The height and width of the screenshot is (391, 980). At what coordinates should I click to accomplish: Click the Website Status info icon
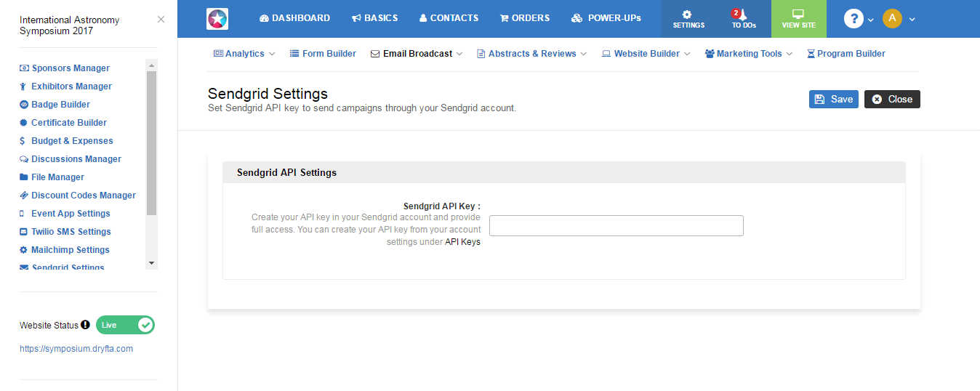click(x=86, y=325)
